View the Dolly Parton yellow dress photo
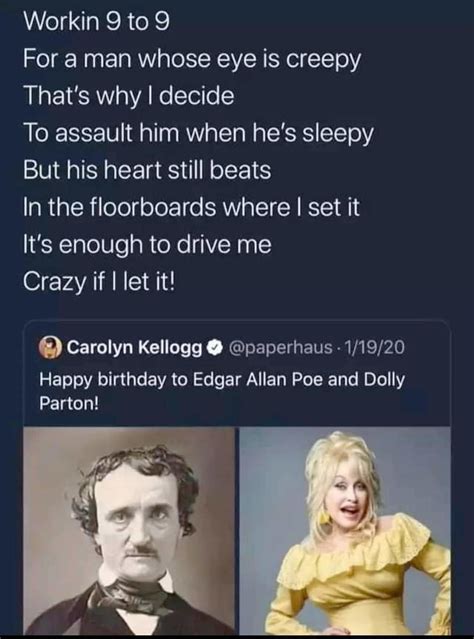Viewport: 474px width, 639px height. point(345,531)
